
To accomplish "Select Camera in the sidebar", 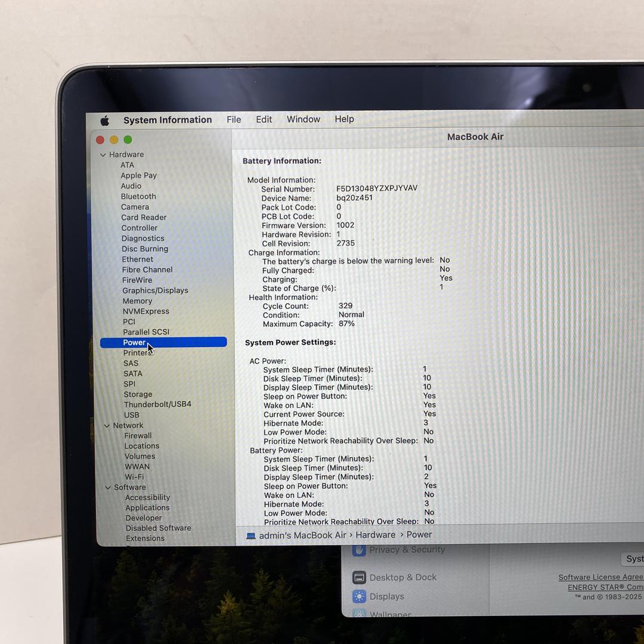I will click(135, 207).
